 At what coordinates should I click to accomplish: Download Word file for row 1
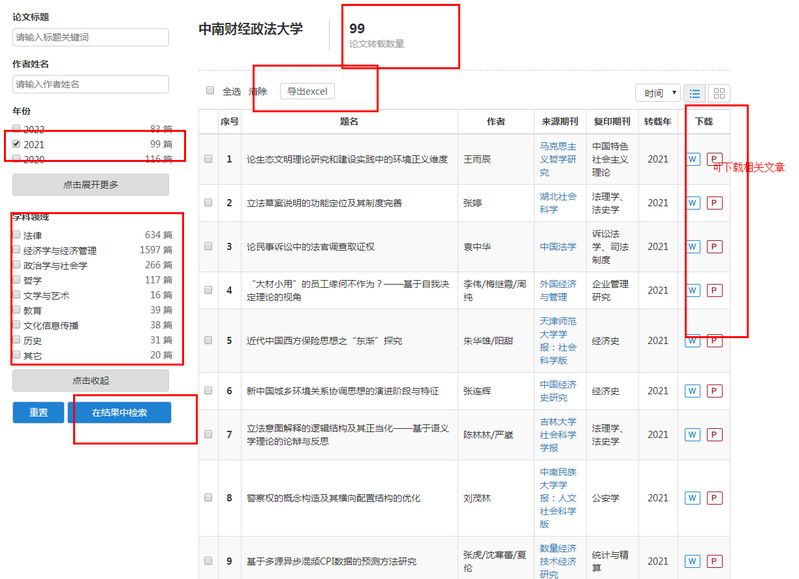tap(693, 159)
